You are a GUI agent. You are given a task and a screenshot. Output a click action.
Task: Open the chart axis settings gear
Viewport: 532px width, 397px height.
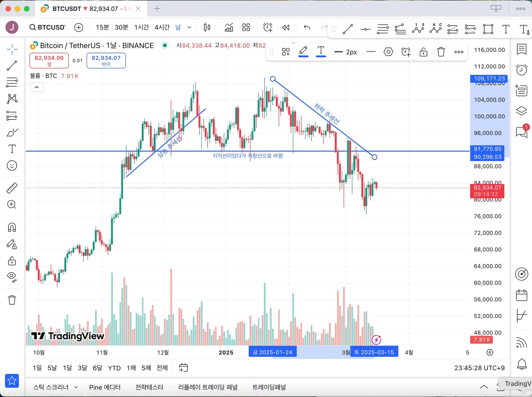tap(490, 353)
